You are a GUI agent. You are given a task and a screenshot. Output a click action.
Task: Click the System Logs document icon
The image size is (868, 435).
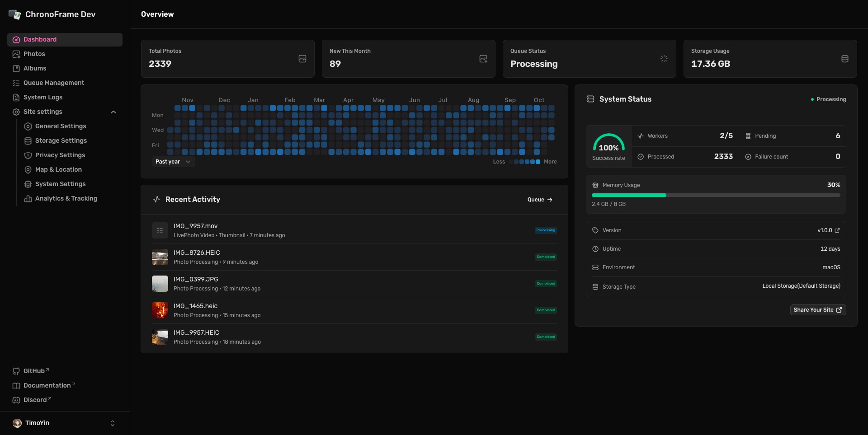pos(16,98)
